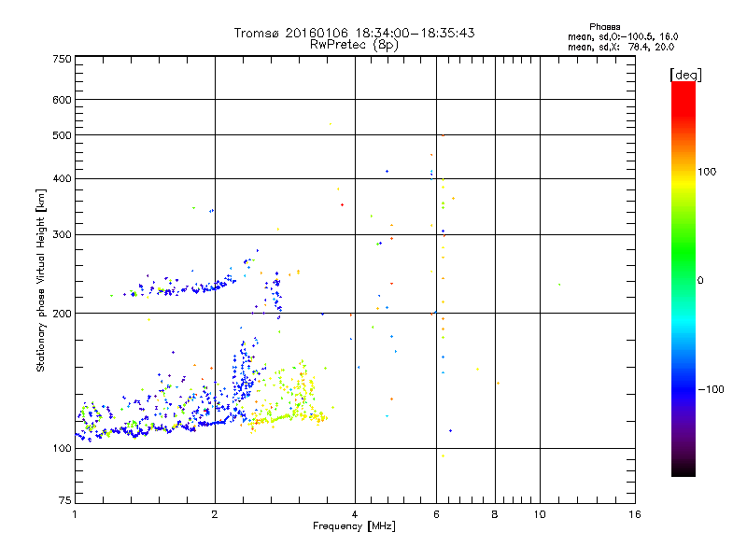Click the colorbar tick label '-100'
Image resolution: width=747 pixels, height=560 pixels.
coord(711,389)
